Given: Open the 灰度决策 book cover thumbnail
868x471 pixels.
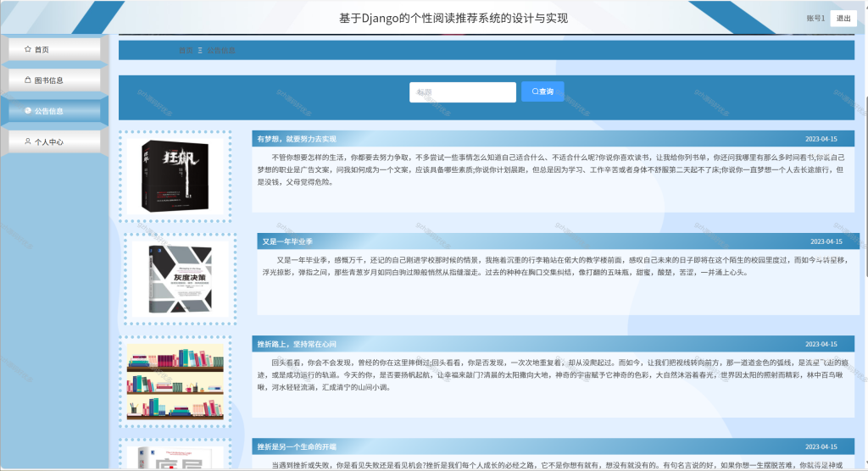Looking at the screenshot, I should click(180, 279).
